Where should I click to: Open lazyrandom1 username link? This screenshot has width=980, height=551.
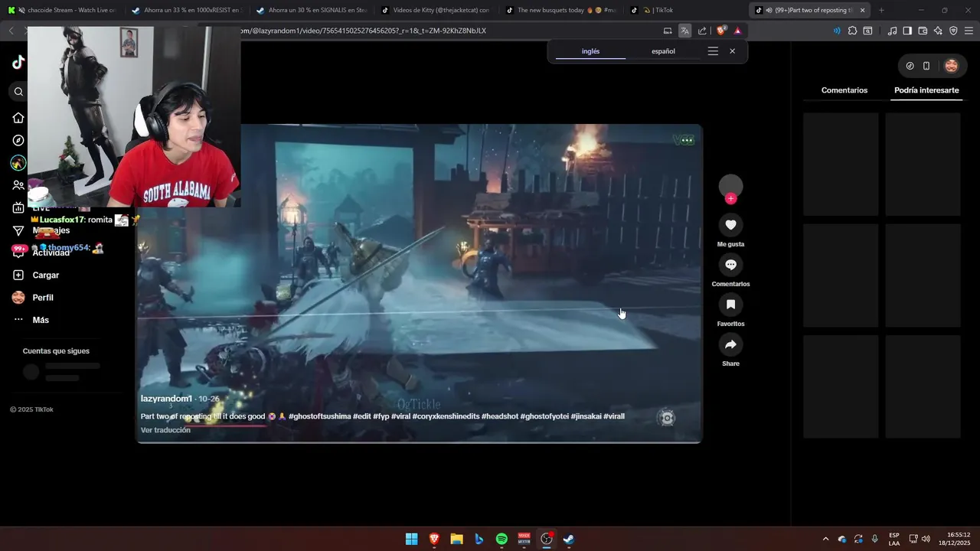click(166, 399)
